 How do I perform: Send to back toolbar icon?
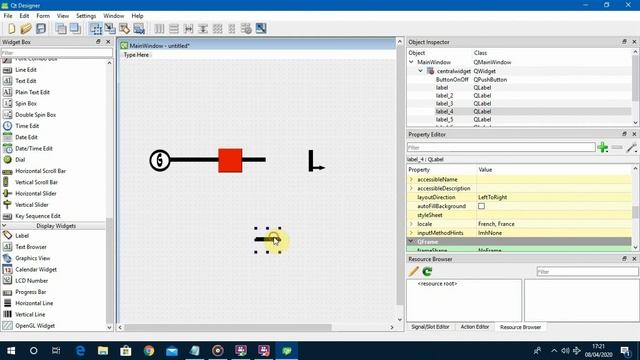coord(61,29)
